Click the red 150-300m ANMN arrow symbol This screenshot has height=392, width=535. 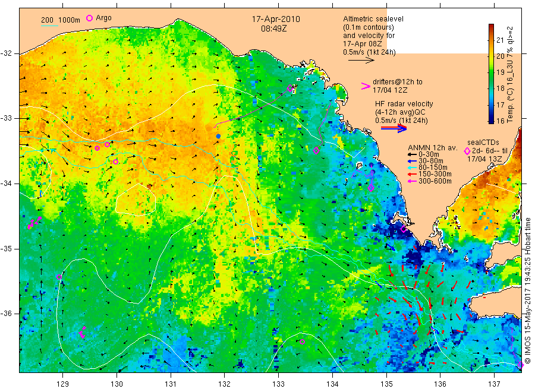[412, 175]
